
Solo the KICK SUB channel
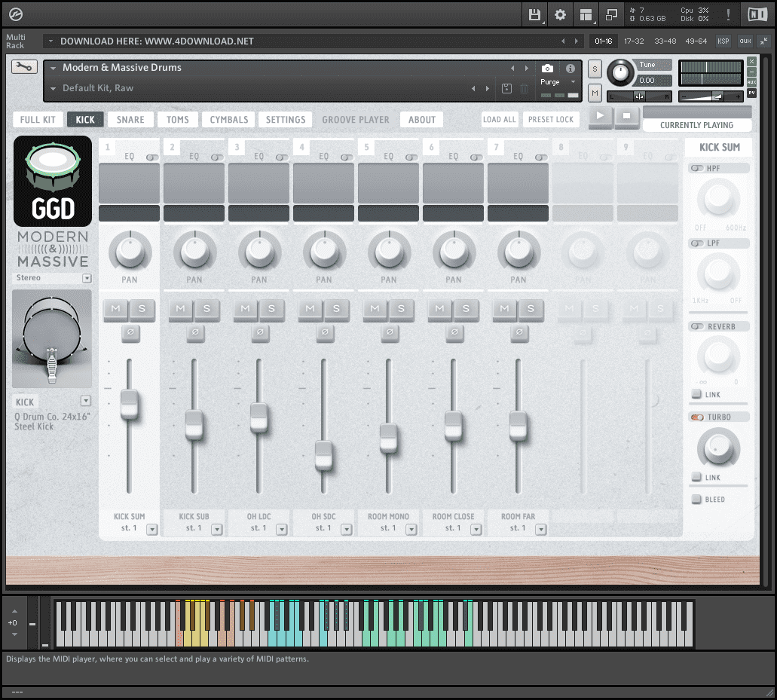pyautogui.click(x=206, y=309)
